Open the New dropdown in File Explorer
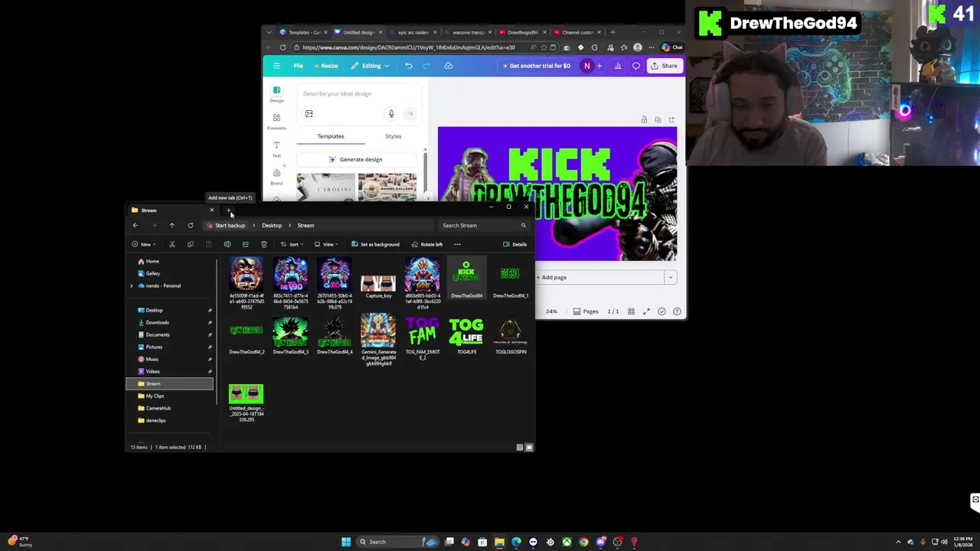This screenshot has width=980, height=551. point(143,244)
